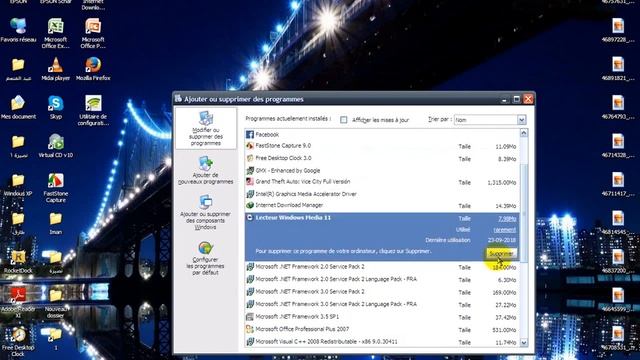The image size is (640, 360).
Task: Select Lecteur Windows Media 11 title
Action: click(x=293, y=218)
